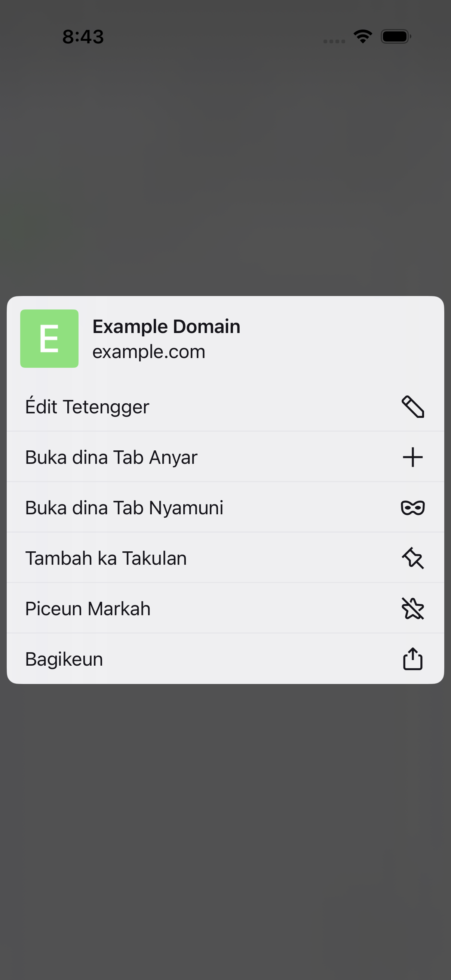451x980 pixels.
Task: Choose Bagikeun from the menu
Action: [225, 659]
